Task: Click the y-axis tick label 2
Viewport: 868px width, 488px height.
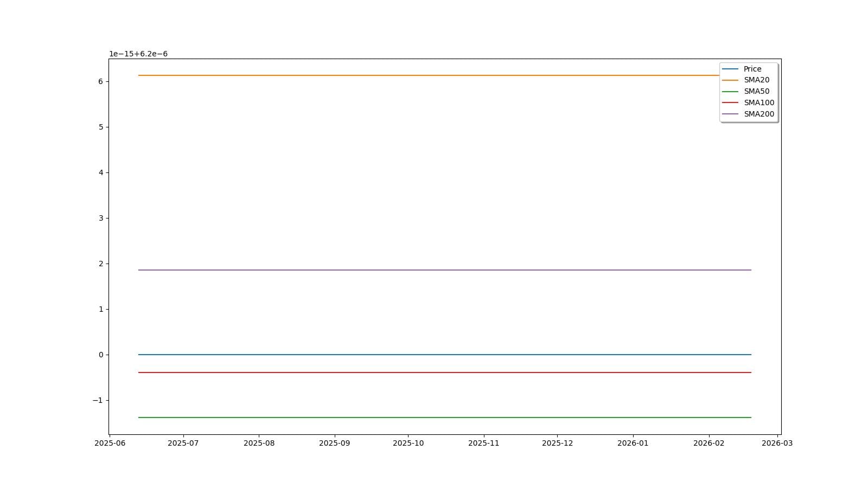Action: 100,264
